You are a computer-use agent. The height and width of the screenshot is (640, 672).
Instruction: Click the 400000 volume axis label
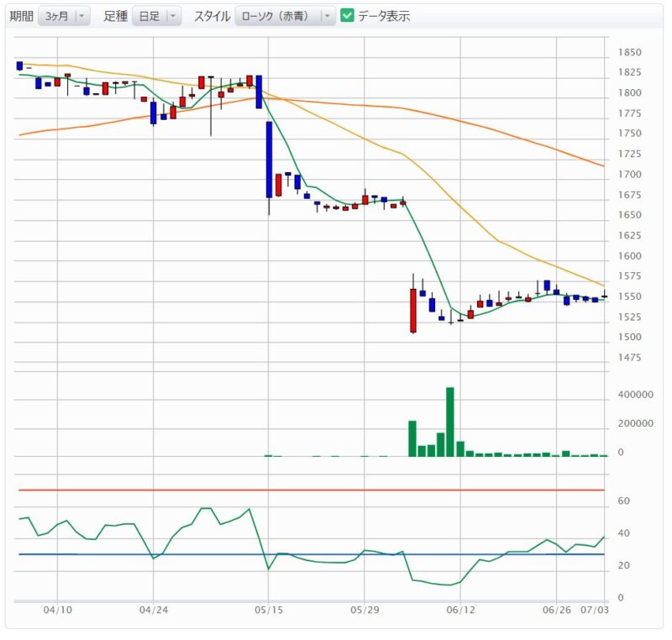[x=636, y=395]
